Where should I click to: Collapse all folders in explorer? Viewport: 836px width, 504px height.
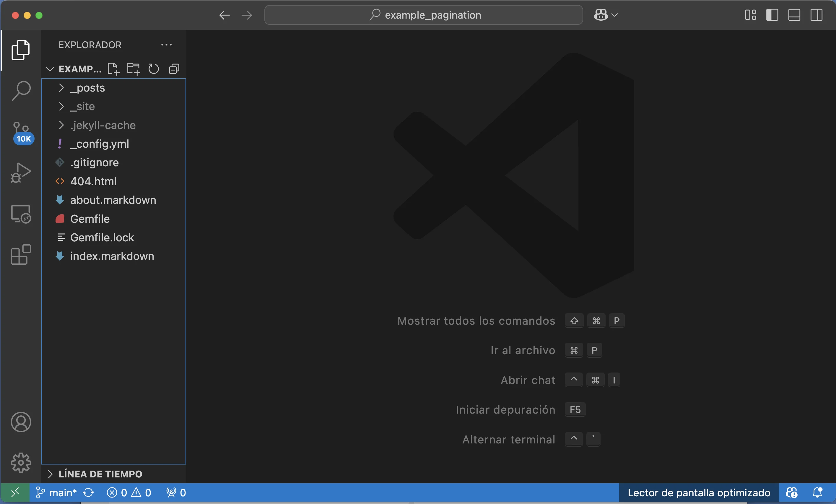(174, 69)
